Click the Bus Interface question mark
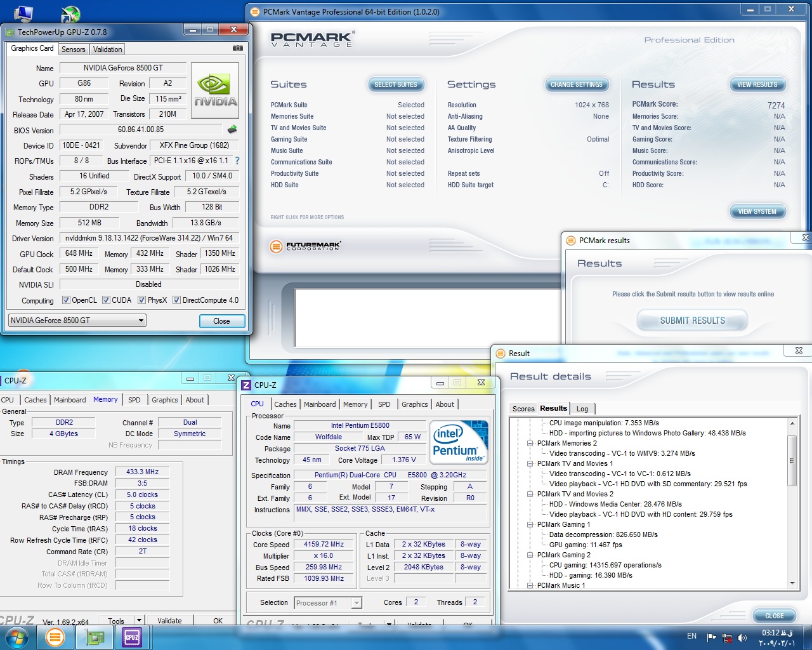The image size is (812, 650). coord(237,161)
